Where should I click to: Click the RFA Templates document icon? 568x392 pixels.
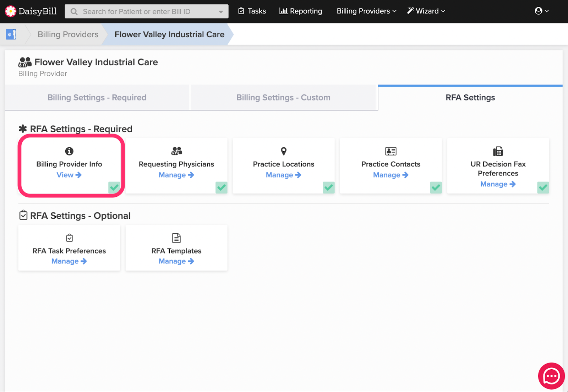(176, 238)
